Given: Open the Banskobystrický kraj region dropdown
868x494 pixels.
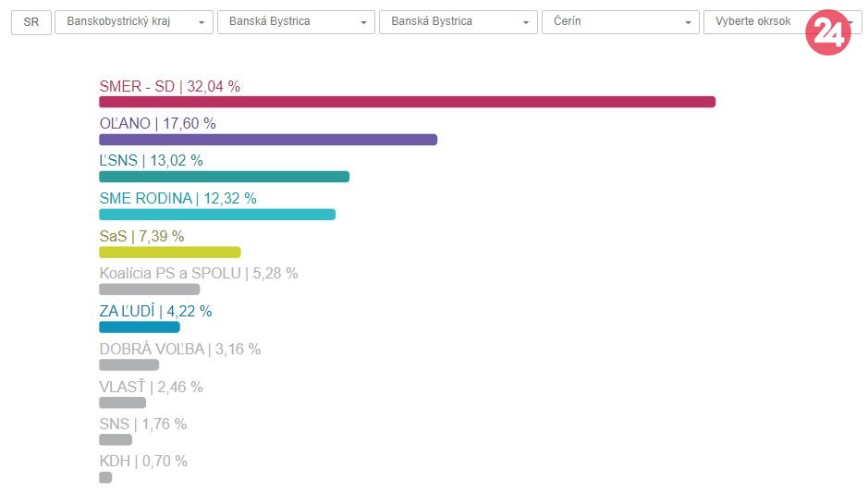Looking at the screenshot, I should [134, 22].
